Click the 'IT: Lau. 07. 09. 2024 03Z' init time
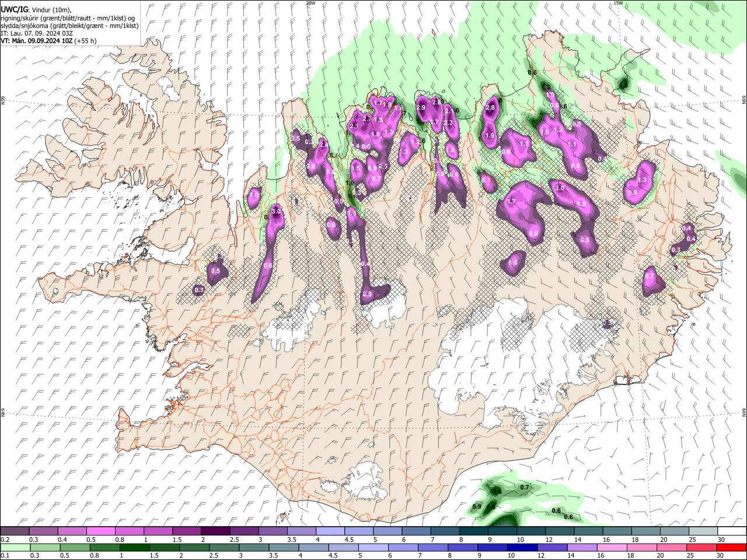The width and height of the screenshot is (747, 560). tap(37, 33)
